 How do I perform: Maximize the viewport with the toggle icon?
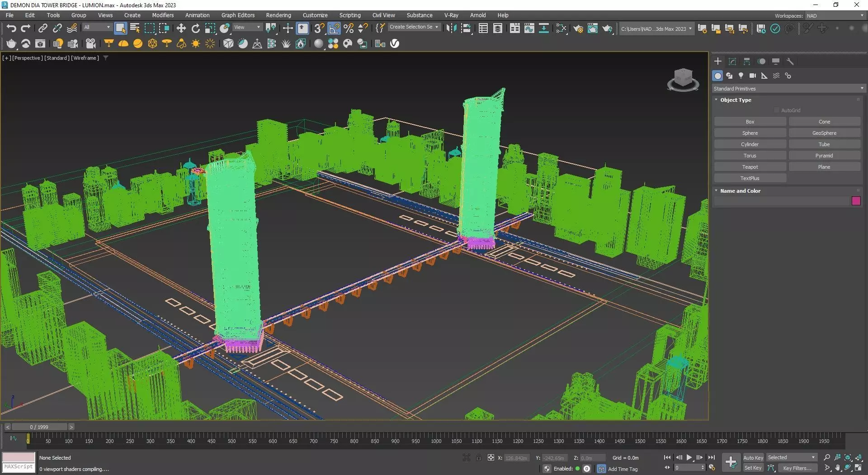pos(859,468)
